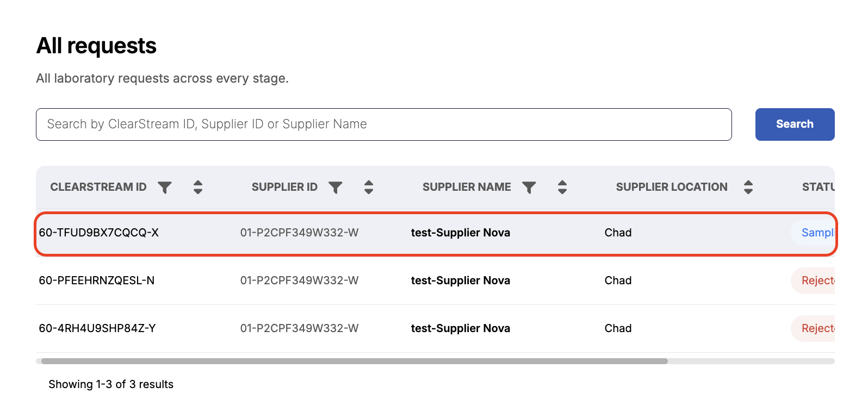The height and width of the screenshot is (412, 868).
Task: Click test-Supplier Nova in the 60-PFEEHRNZQESL-N row
Action: pos(461,280)
